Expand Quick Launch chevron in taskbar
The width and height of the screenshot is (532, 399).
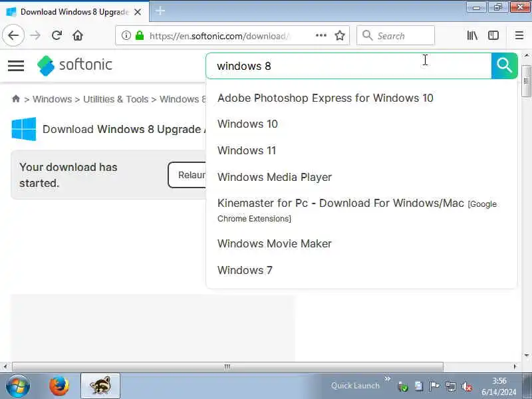coord(388,378)
